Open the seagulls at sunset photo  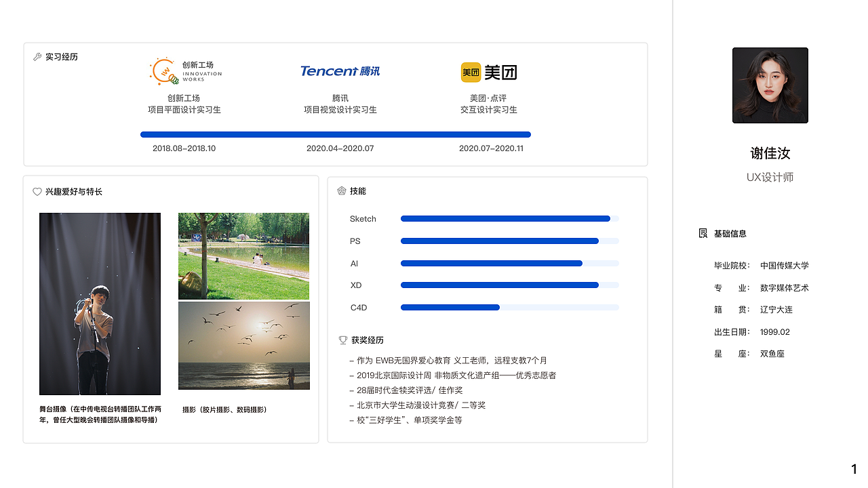(244, 346)
